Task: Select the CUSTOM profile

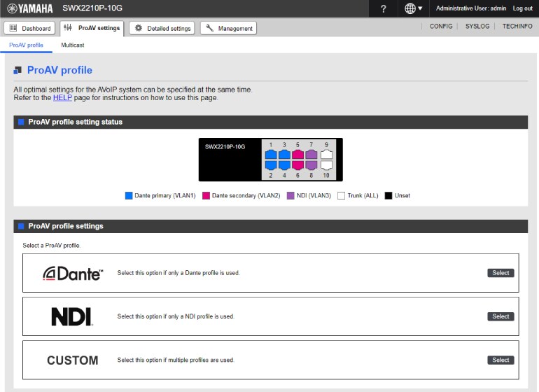Action: click(x=500, y=360)
